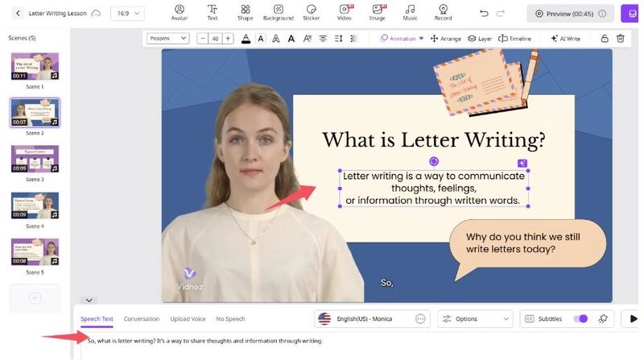
Task: Open text alignment options
Action: [324, 39]
